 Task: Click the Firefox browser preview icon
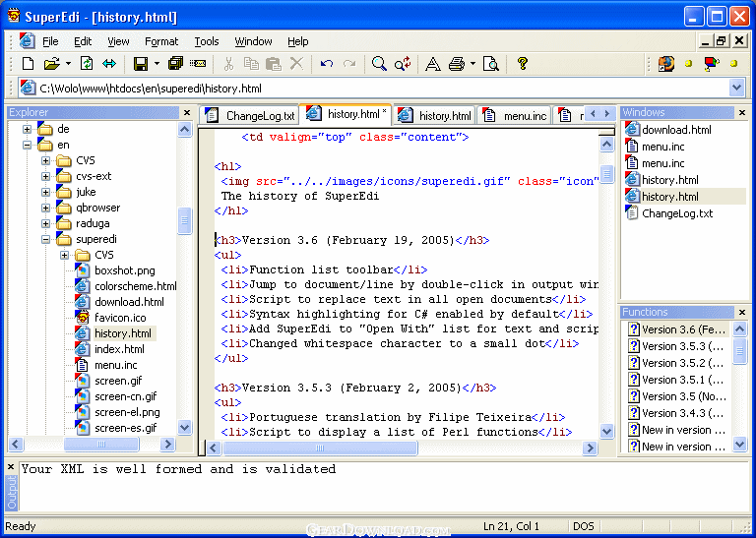(666, 64)
